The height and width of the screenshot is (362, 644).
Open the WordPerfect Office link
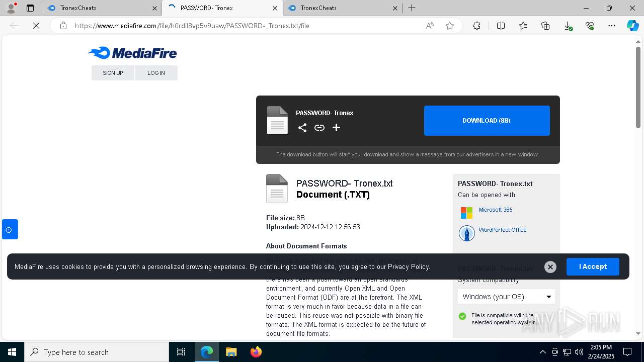click(503, 230)
